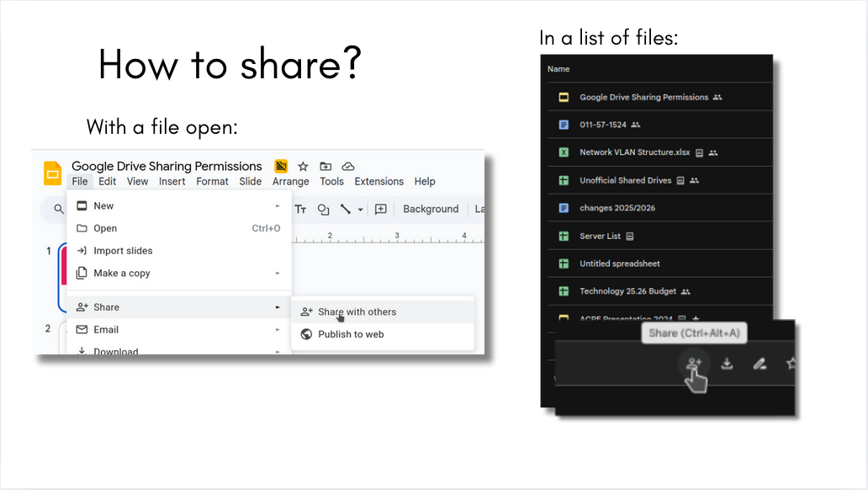Click the Excel icon for Network VLAN Structure
The width and height of the screenshot is (868, 490).
pyautogui.click(x=564, y=152)
